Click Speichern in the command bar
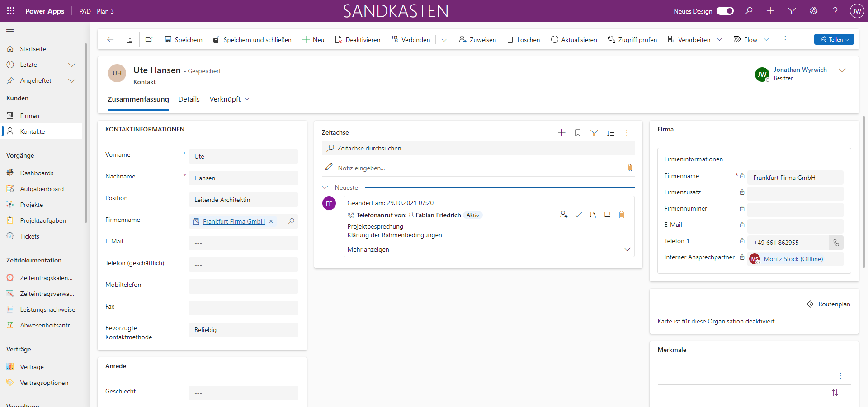 184,40
